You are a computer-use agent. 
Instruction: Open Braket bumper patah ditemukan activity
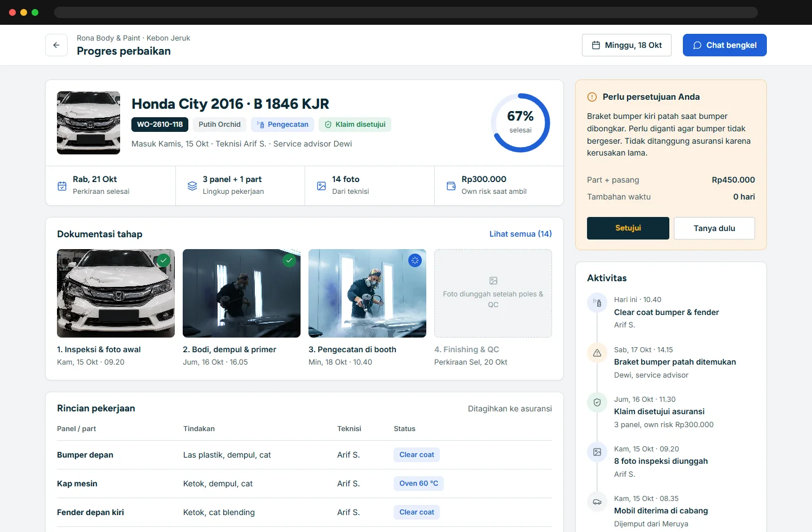[x=675, y=362]
